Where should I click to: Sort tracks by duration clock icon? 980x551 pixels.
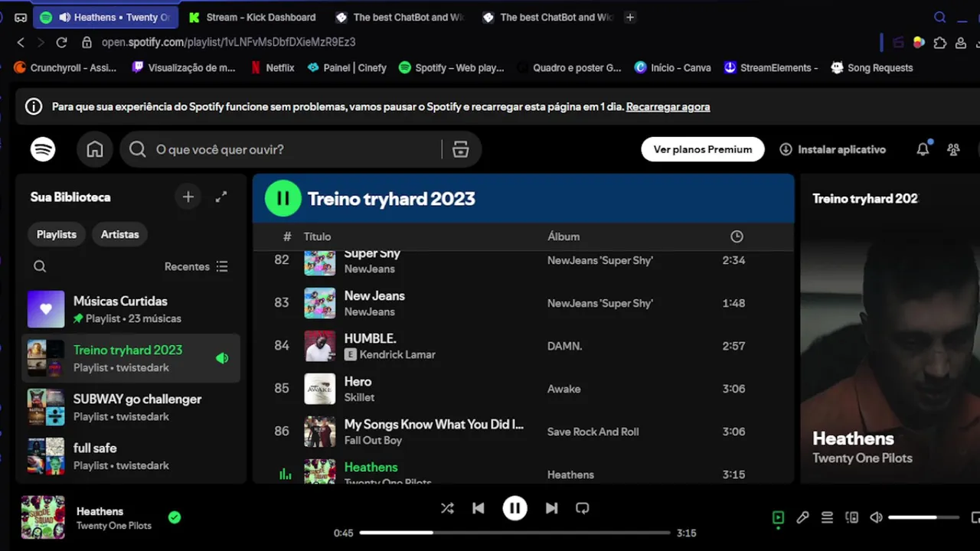(737, 236)
